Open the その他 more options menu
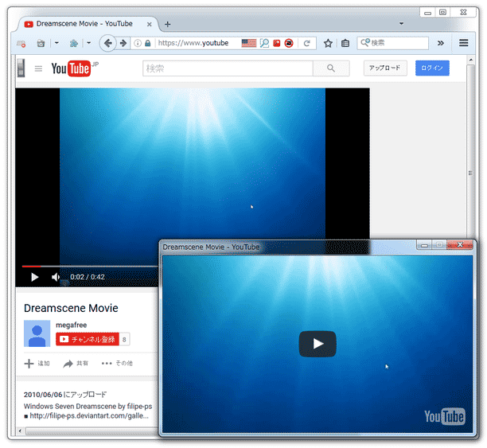 pyautogui.click(x=117, y=363)
